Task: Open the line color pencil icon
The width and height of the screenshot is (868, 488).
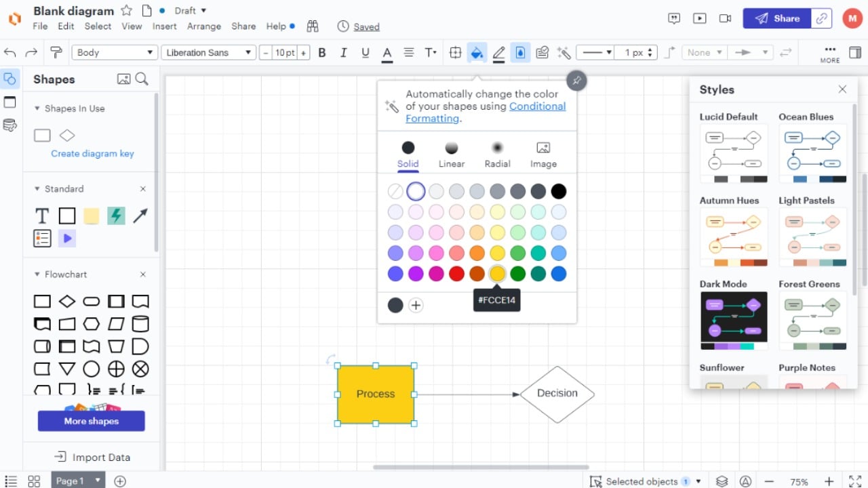Action: click(499, 54)
